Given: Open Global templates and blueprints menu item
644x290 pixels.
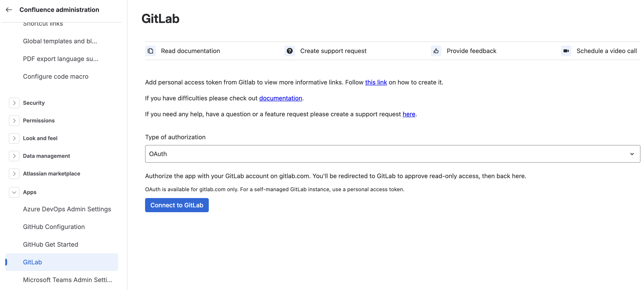Looking at the screenshot, I should [x=60, y=41].
